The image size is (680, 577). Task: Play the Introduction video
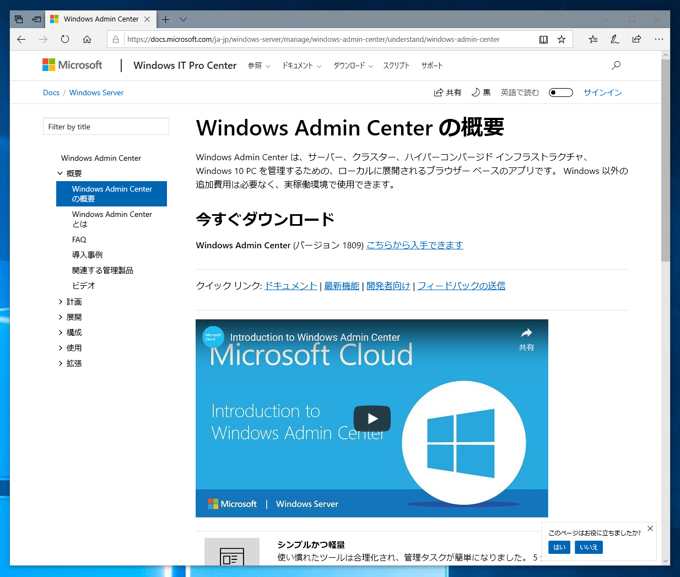[372, 419]
